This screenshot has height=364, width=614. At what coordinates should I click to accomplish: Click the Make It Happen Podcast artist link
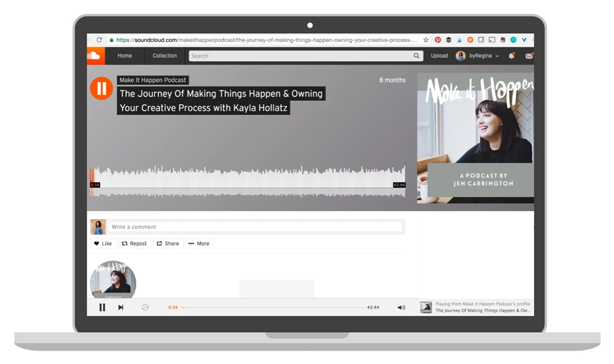tap(153, 80)
